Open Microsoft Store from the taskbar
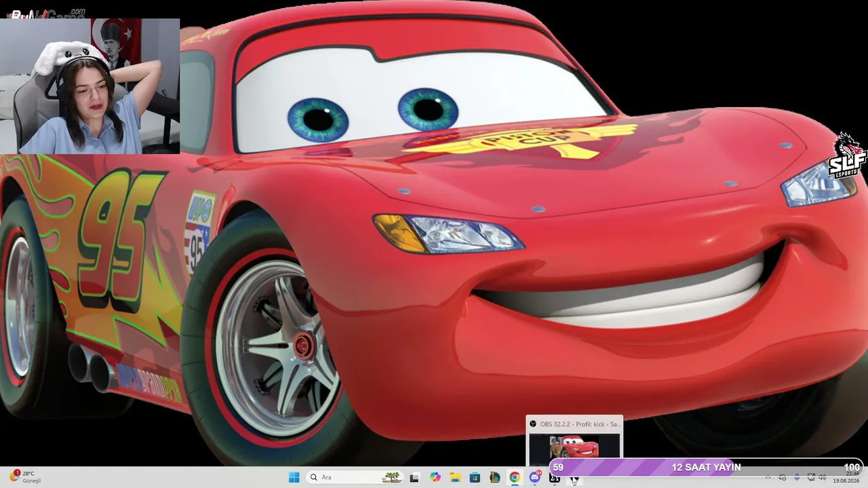 475,477
